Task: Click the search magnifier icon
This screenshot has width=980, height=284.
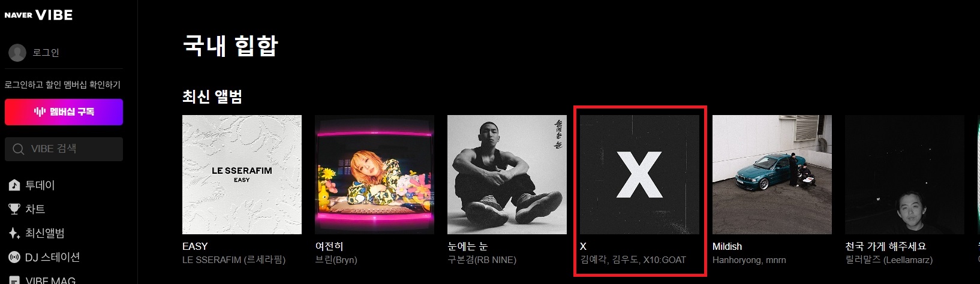Action: point(19,149)
